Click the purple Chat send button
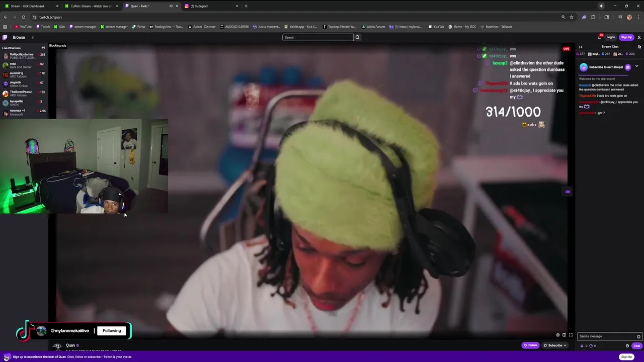Viewport: 644px width, 362px height. 636,345
